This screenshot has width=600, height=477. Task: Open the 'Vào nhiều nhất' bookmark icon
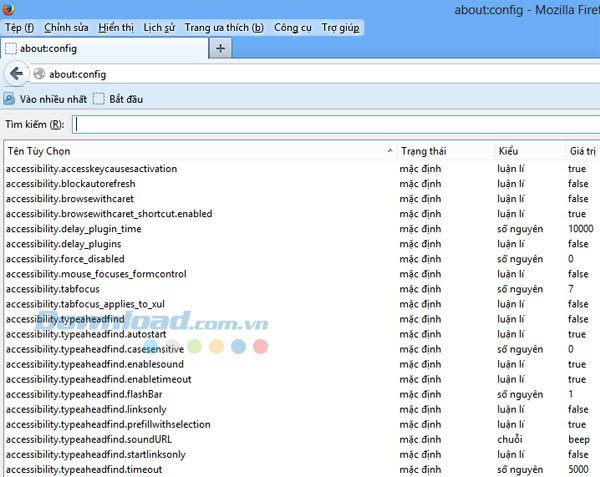pos(9,99)
